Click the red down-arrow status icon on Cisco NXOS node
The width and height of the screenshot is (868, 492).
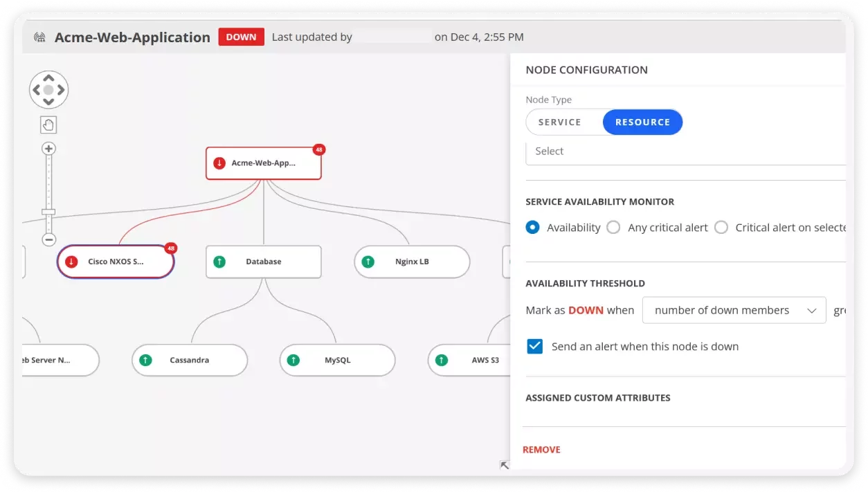(71, 262)
